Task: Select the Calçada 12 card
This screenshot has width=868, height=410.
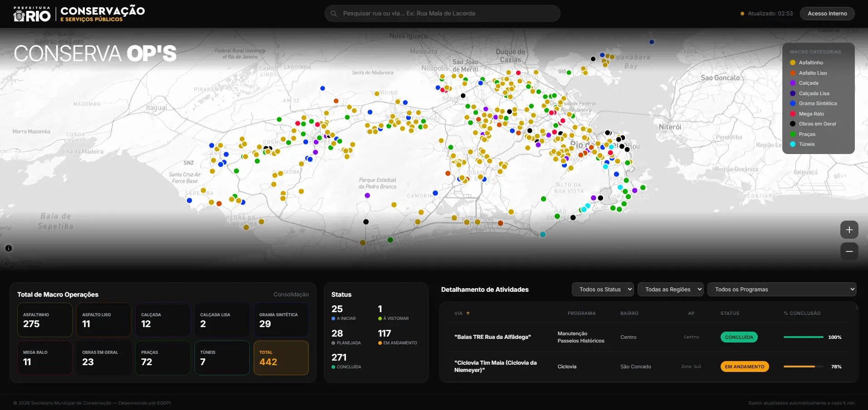Action: point(163,320)
